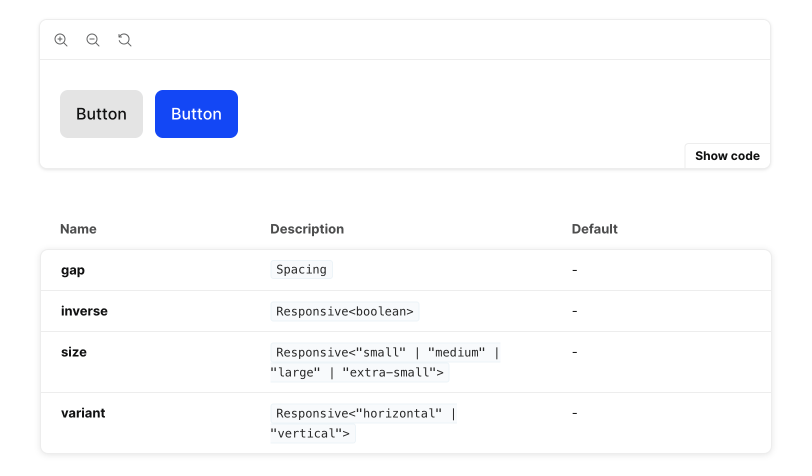
Task: Click the Description column header
Action: point(307,229)
